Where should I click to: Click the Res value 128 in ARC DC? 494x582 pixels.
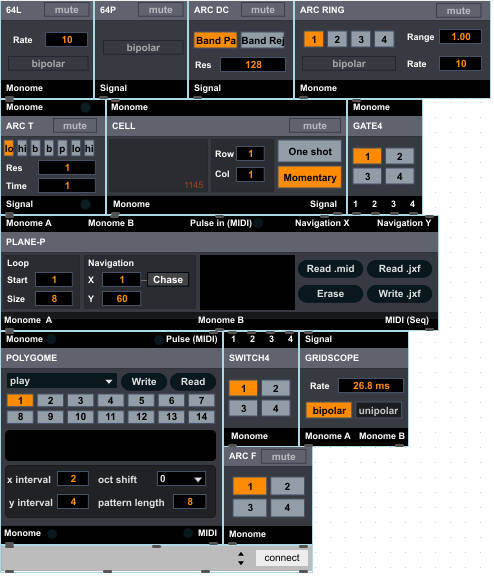253,65
